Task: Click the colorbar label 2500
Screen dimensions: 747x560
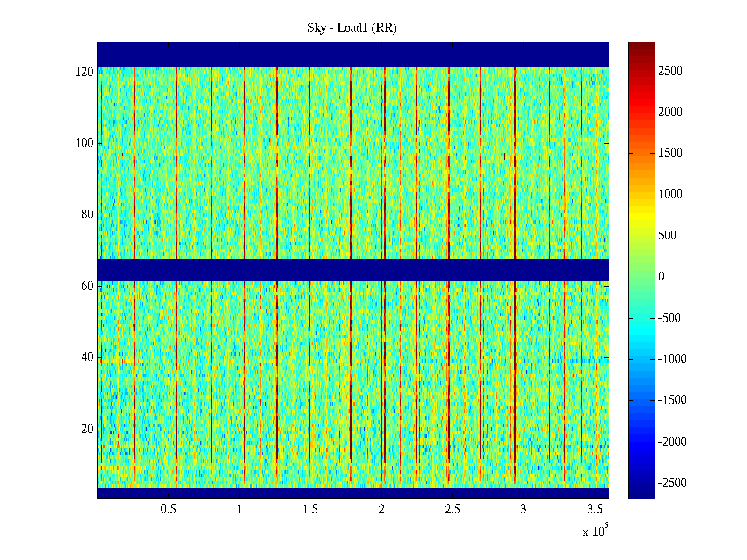Action: 670,71
